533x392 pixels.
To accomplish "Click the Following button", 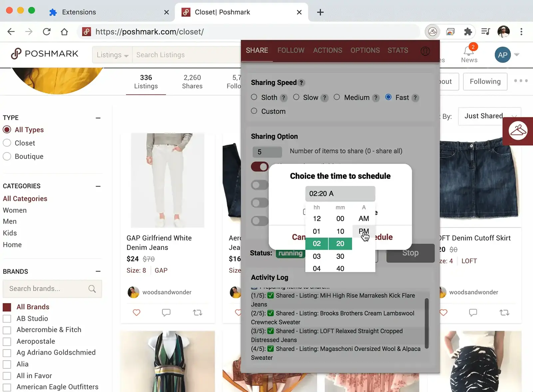I will coord(485,82).
